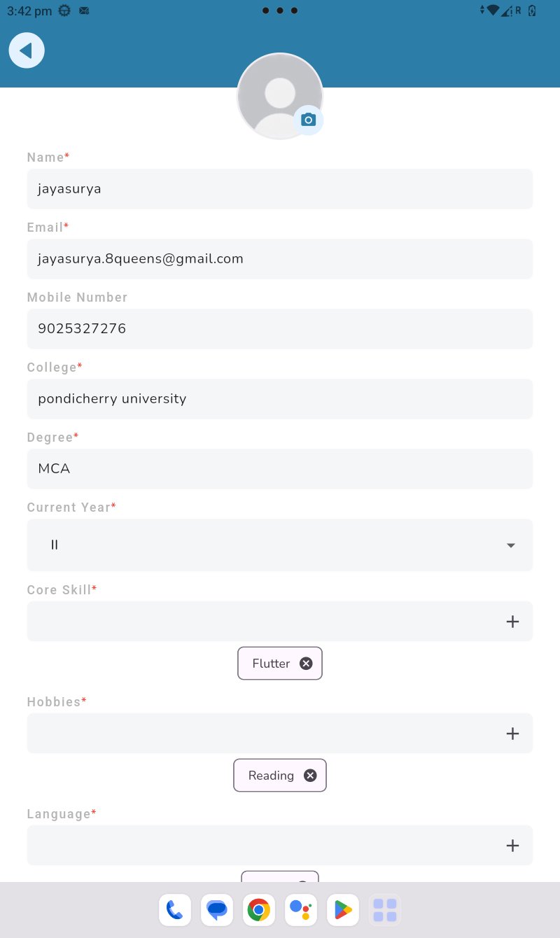Remove the Reading hobby chip

point(310,776)
